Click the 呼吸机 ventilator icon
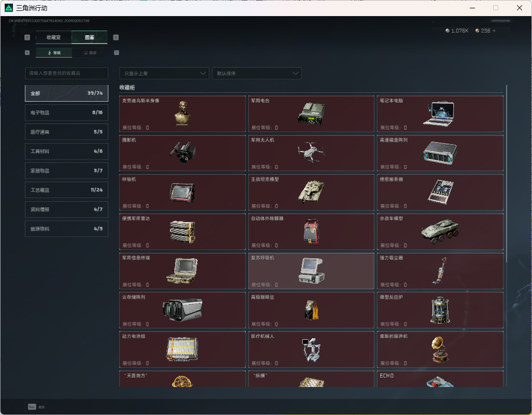This screenshot has height=415, width=532. point(183,192)
